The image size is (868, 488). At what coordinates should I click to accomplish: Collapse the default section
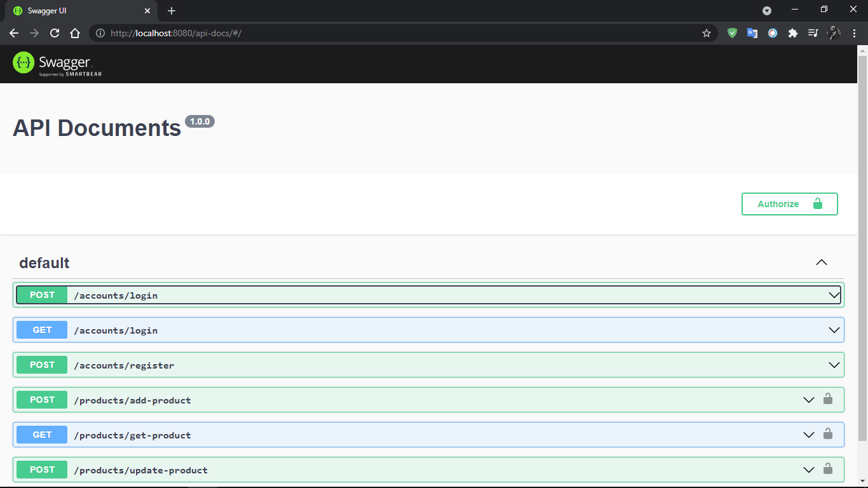tap(821, 262)
